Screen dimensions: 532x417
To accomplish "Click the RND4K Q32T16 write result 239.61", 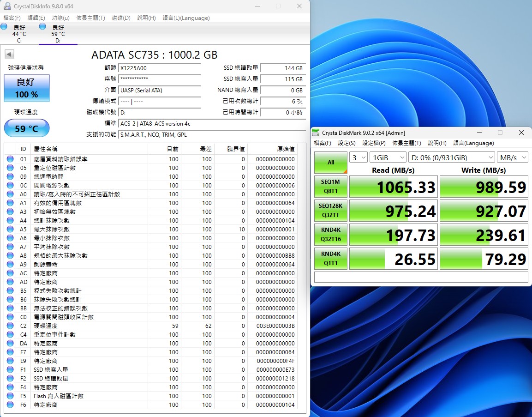I will (x=484, y=234).
